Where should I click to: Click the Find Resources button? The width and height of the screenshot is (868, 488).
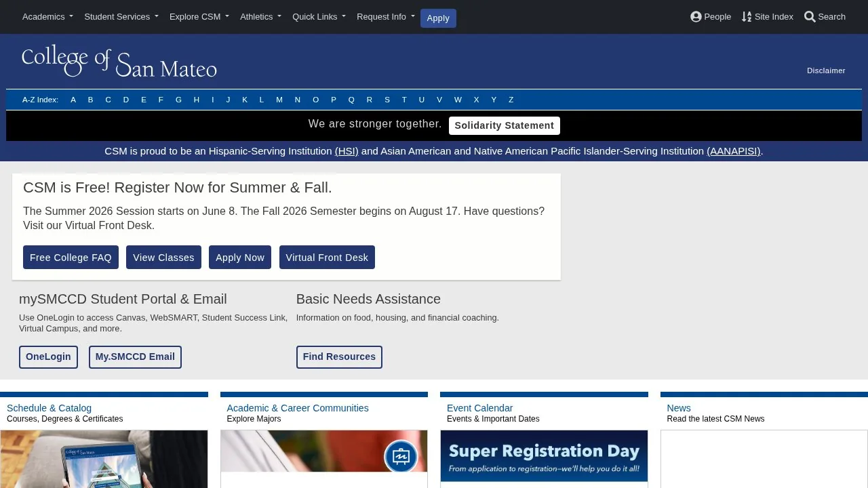pos(339,357)
